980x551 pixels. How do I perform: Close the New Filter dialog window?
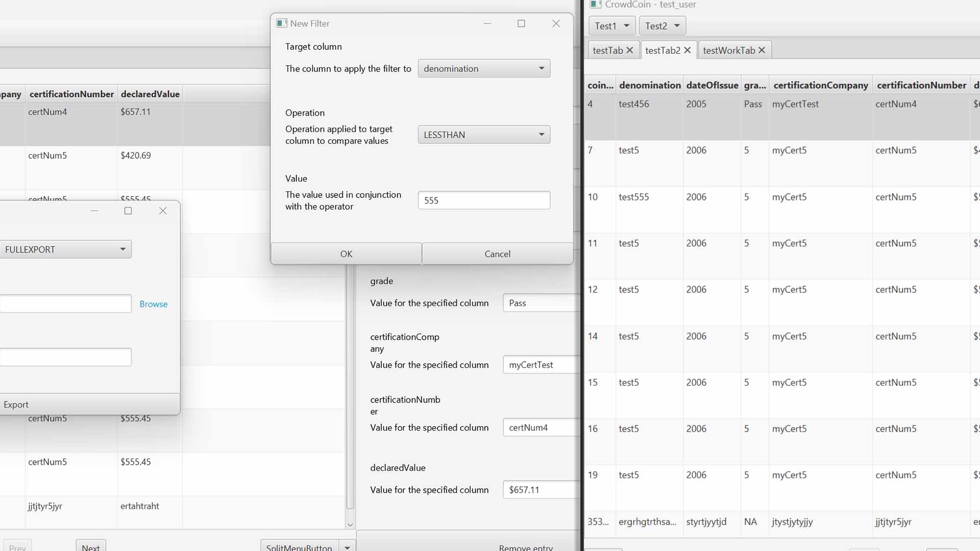point(556,23)
